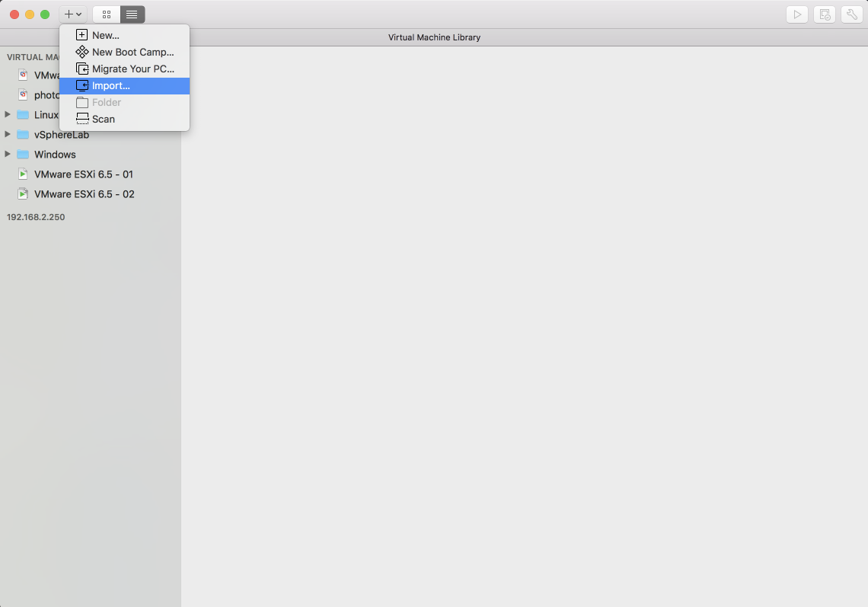
Task: Open virtual machine settings wrench icon
Action: point(851,14)
